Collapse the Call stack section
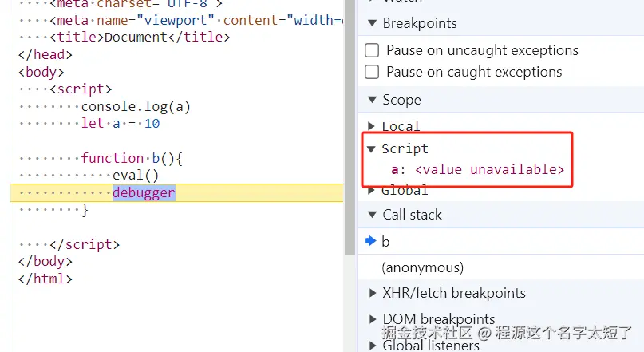The width and height of the screenshot is (644, 352). point(373,215)
